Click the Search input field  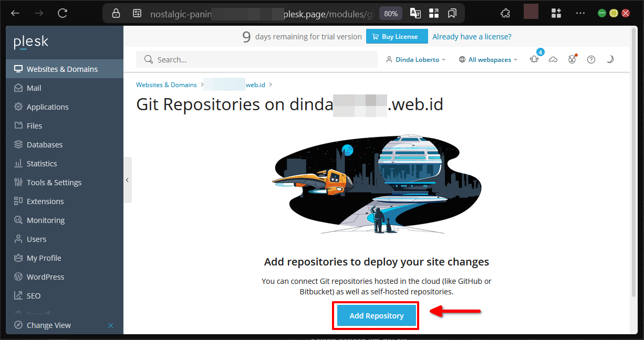pos(263,60)
